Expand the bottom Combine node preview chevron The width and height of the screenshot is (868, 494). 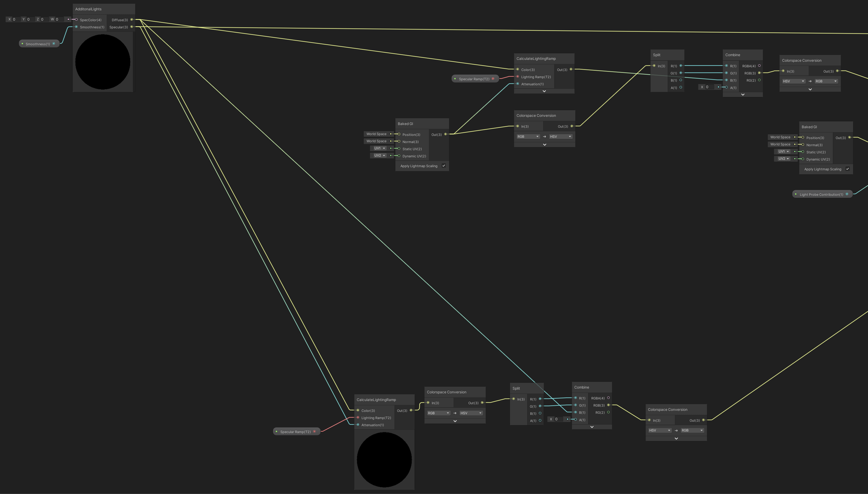[x=592, y=427]
